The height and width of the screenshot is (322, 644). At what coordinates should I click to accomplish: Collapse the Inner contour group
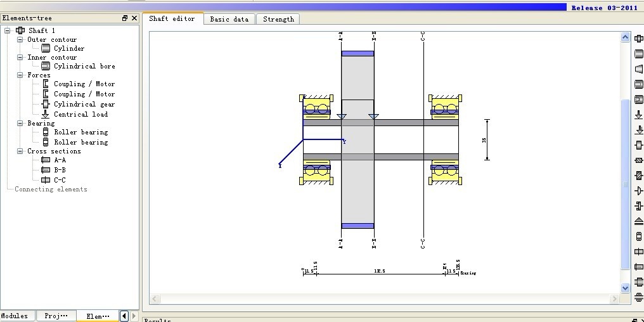point(20,57)
